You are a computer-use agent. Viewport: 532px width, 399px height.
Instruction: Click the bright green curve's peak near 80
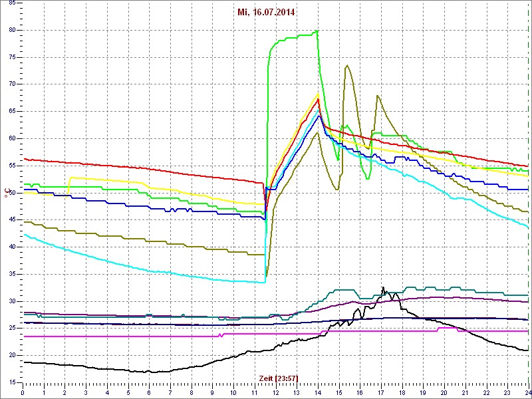tap(317, 31)
